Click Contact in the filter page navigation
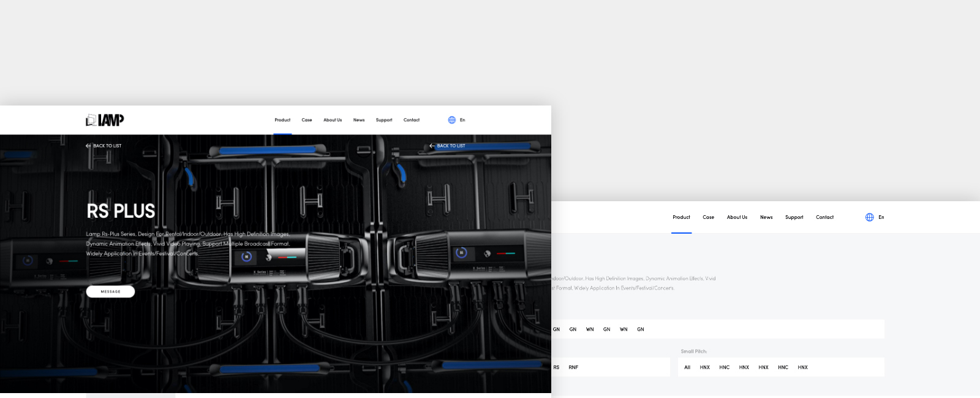Viewport: 980px width, 398px height. (x=824, y=217)
